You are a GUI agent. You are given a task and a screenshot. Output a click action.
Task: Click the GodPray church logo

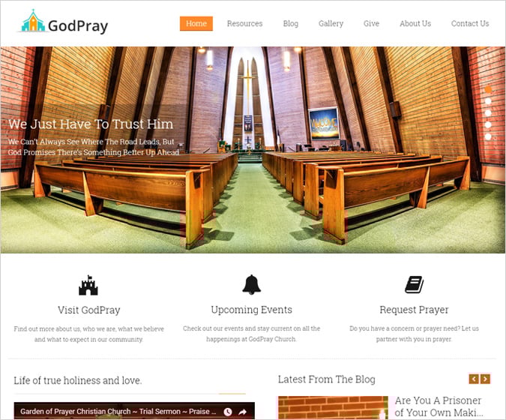[x=63, y=22]
